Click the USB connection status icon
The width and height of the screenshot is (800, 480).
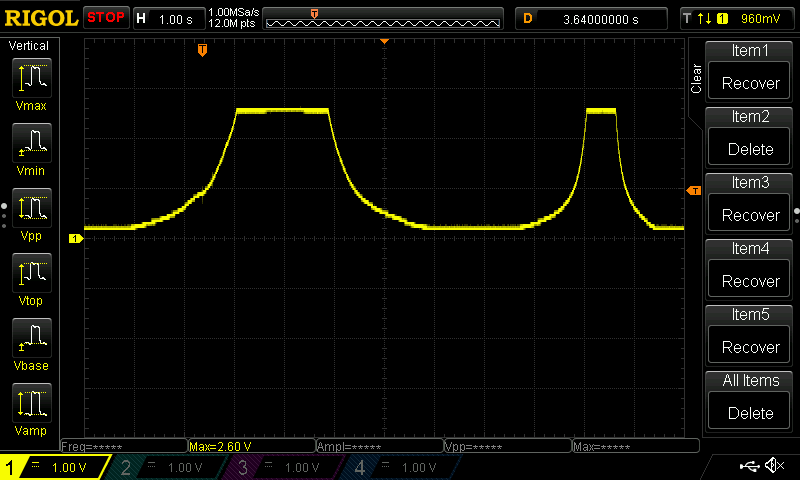[749, 465]
